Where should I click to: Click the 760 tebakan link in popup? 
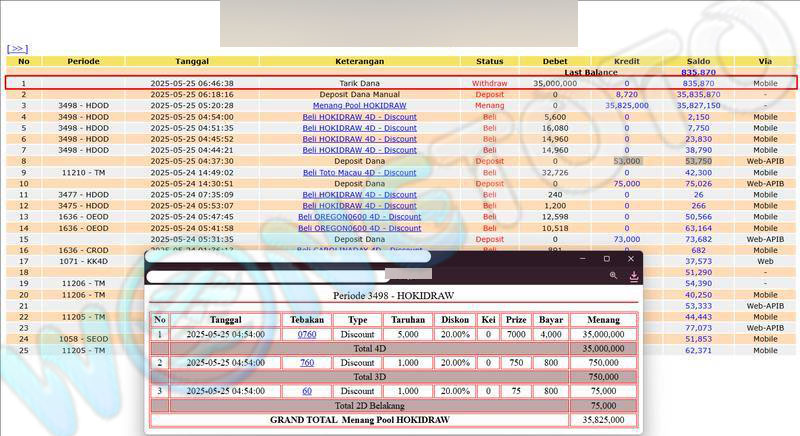pyautogui.click(x=307, y=363)
